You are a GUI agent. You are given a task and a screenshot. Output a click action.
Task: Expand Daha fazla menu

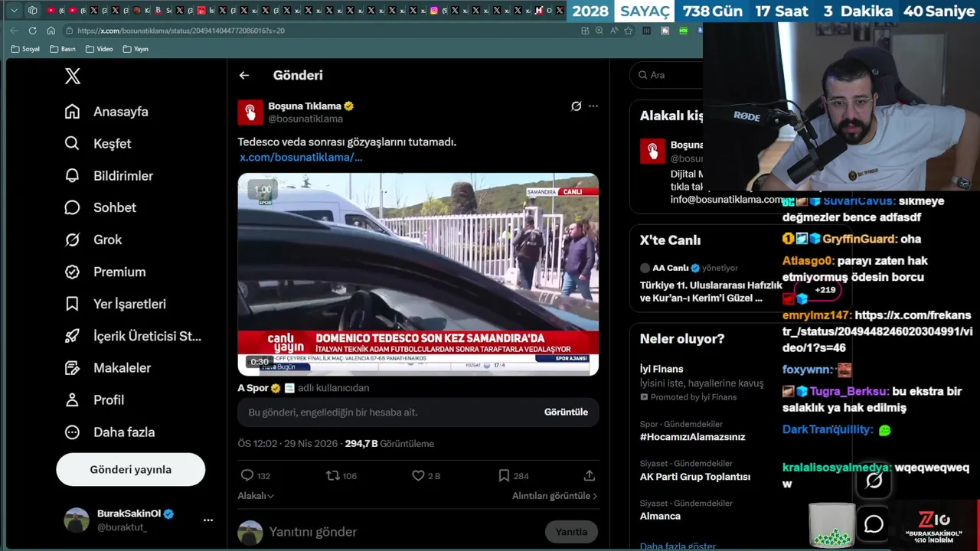[x=109, y=432]
